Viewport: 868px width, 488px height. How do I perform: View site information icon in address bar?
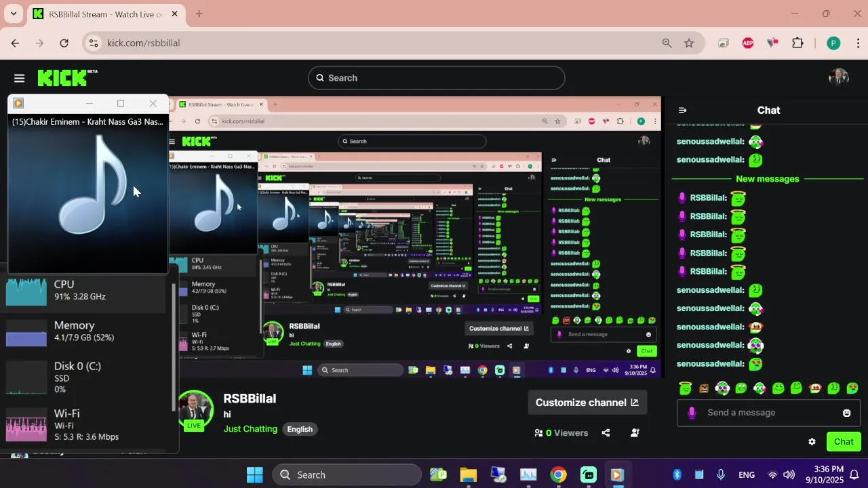pyautogui.click(x=94, y=43)
